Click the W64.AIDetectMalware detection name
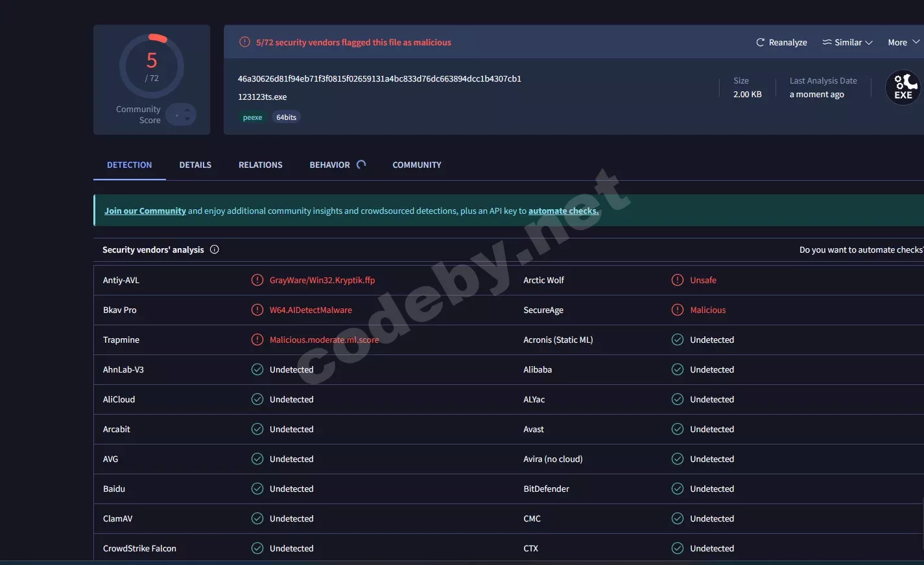This screenshot has width=924, height=565. click(311, 310)
